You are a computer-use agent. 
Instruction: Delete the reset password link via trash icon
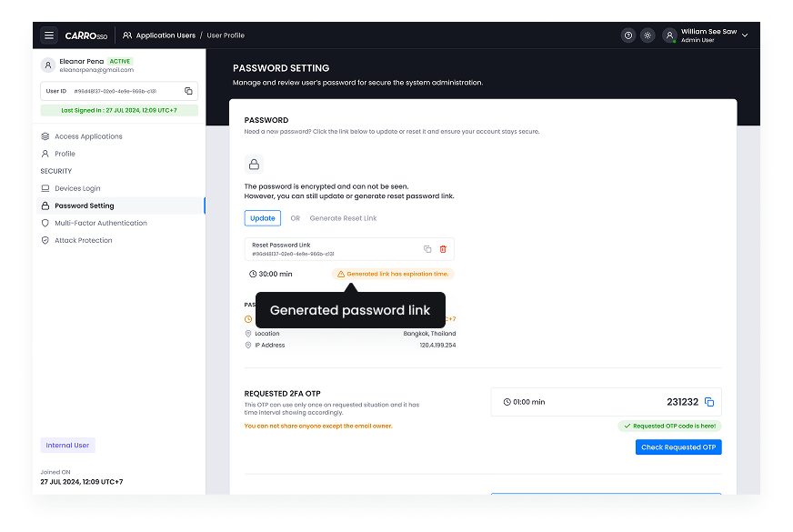pyautogui.click(x=443, y=248)
